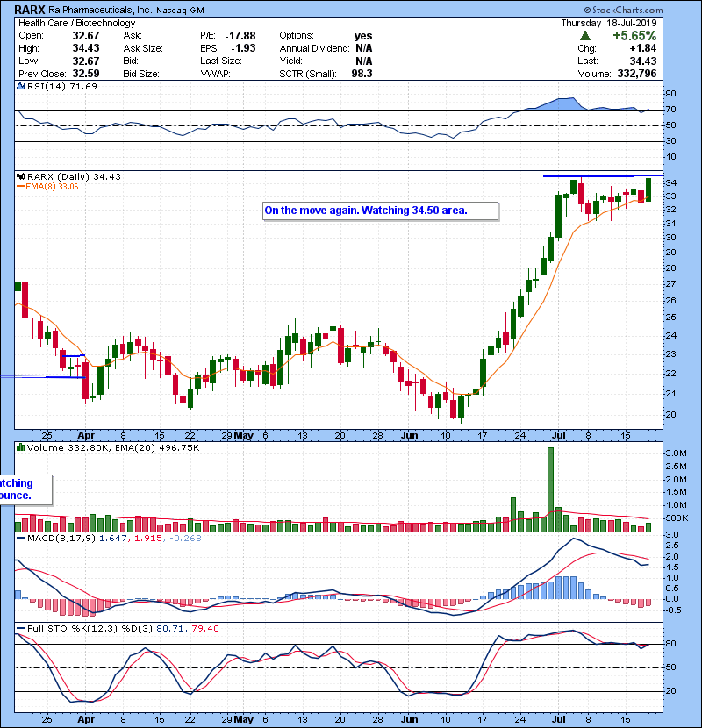Image resolution: width=702 pixels, height=728 pixels.
Task: Click the Volume 332.80K, EMA(20) 496.75K label
Action: (113, 448)
